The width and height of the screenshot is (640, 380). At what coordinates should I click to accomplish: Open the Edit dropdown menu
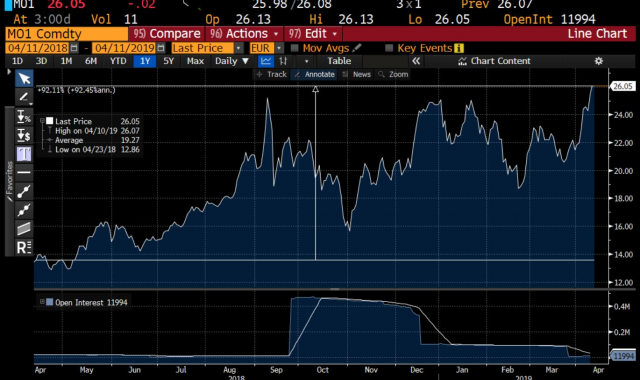313,33
